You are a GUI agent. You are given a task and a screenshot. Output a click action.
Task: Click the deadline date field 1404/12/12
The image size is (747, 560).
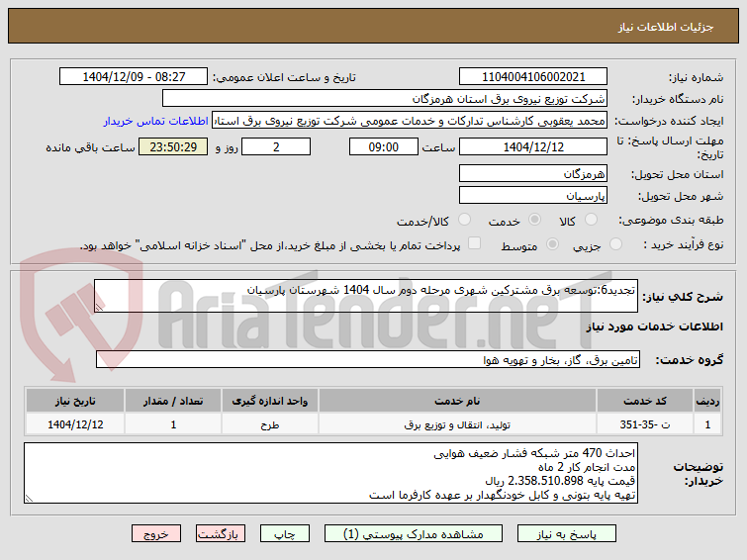pyautogui.click(x=533, y=146)
